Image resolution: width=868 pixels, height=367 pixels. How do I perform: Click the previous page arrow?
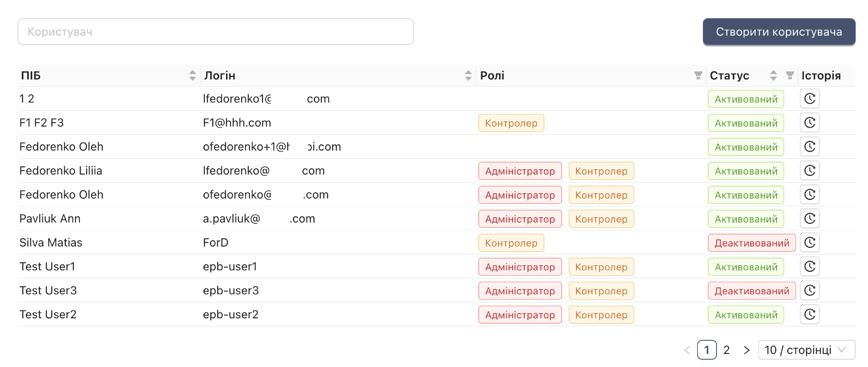(x=687, y=350)
